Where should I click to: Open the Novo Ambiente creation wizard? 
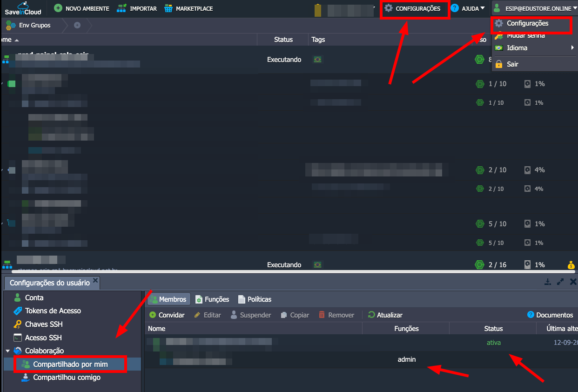click(x=82, y=8)
